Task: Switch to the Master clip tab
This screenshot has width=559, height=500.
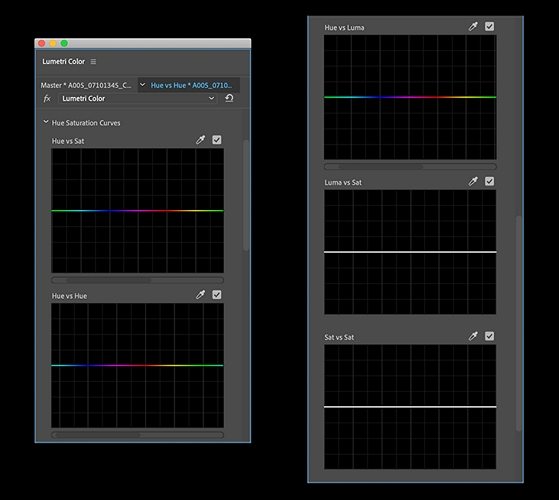Action: (86, 85)
